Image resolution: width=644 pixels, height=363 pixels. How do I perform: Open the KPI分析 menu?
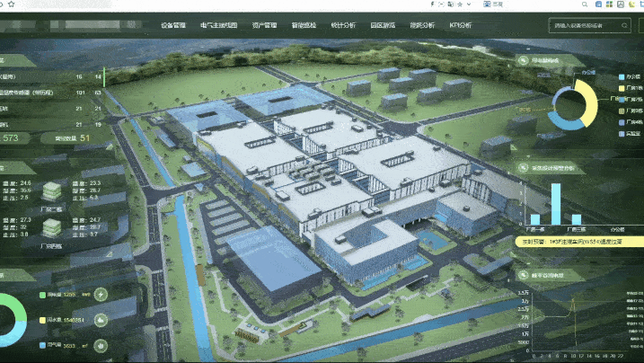click(461, 25)
